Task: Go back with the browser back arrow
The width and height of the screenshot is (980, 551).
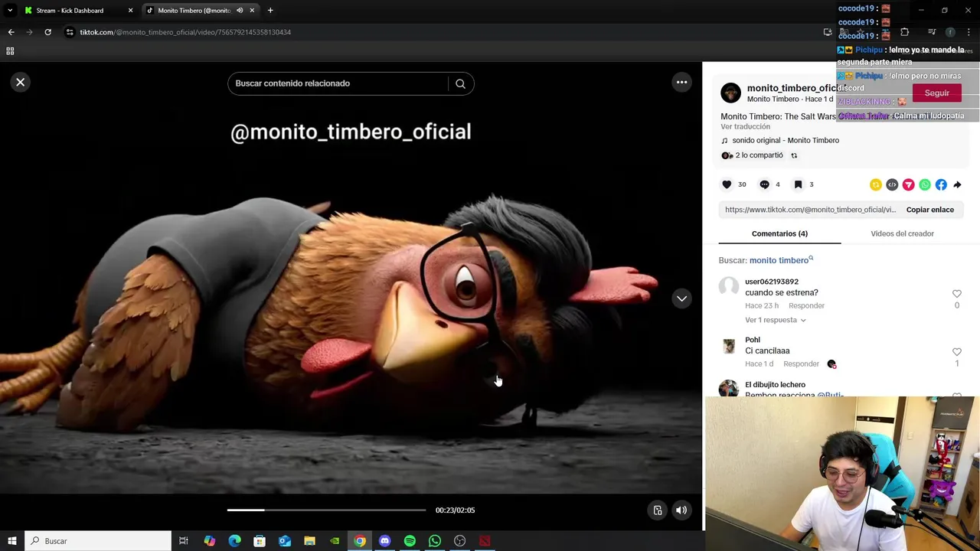Action: tap(11, 32)
